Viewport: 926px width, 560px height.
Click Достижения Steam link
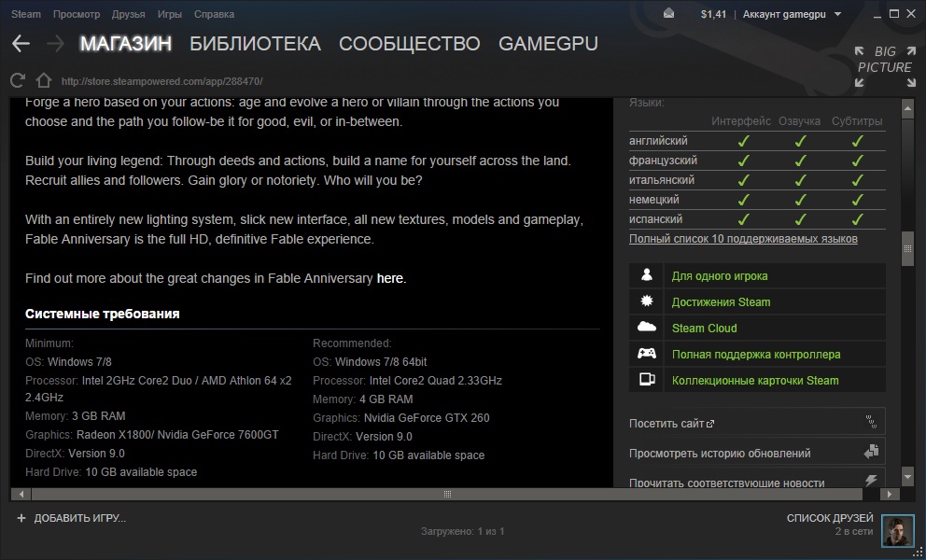pos(721,301)
